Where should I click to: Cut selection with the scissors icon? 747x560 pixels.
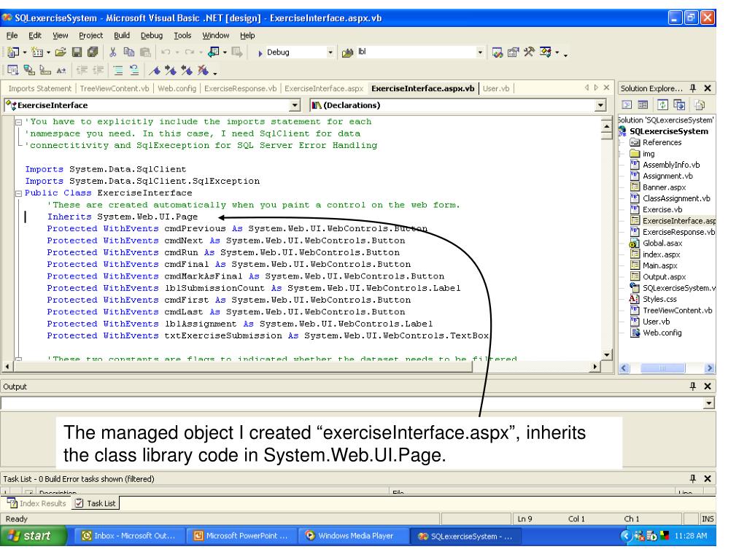coord(113,52)
